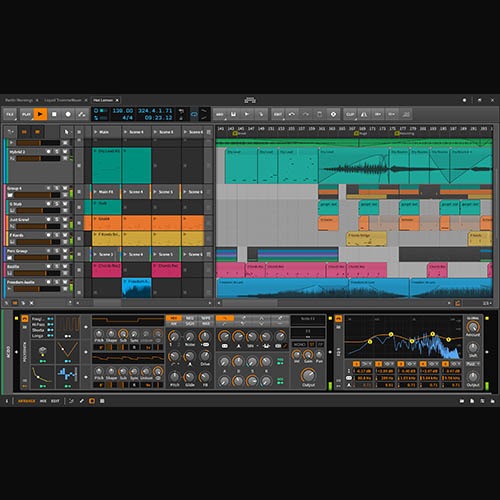Toggle the arranger loop button
Viewport: 500px width, 500px height.
pyautogui.click(x=194, y=114)
